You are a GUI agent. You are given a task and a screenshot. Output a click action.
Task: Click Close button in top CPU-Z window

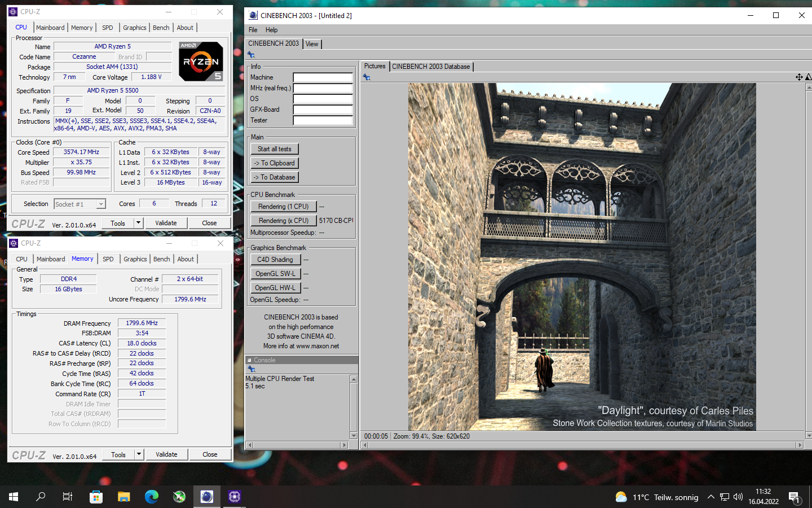coord(209,223)
